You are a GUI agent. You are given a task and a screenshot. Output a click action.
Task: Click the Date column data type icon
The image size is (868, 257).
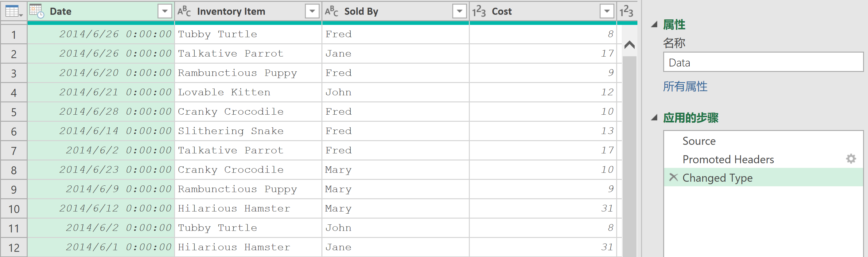(37, 11)
